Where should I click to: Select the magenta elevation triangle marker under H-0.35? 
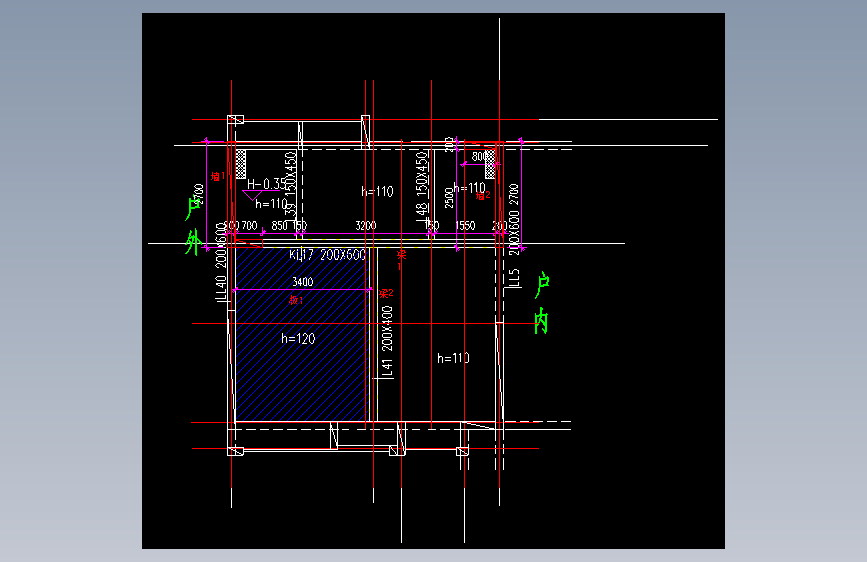tap(252, 195)
